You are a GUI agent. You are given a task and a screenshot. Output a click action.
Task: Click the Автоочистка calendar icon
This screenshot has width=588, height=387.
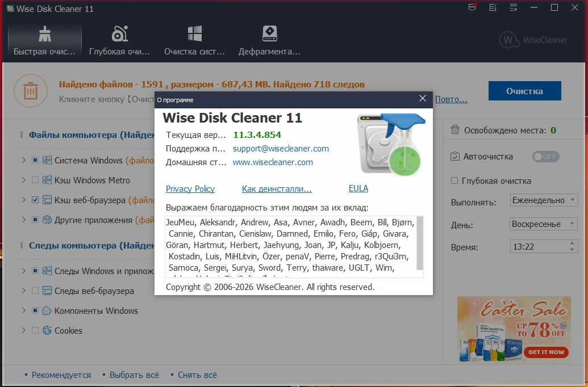coord(455,157)
